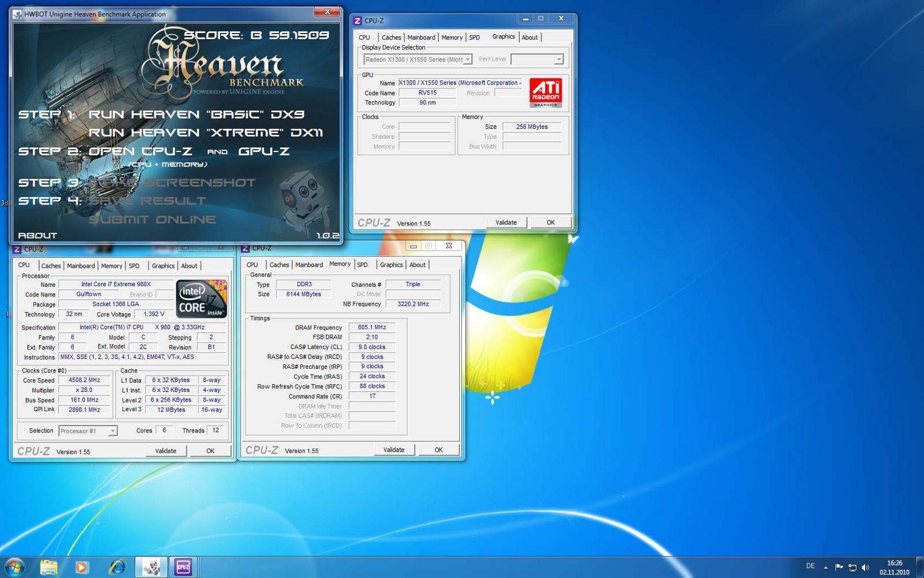Show hidden tray icons arrow
The width and height of the screenshot is (924, 578).
(826, 567)
